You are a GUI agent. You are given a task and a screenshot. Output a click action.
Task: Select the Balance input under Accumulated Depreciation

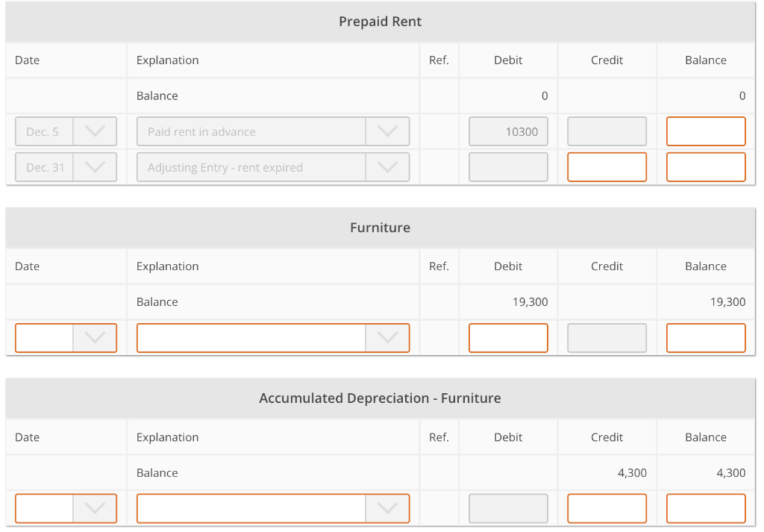click(705, 508)
